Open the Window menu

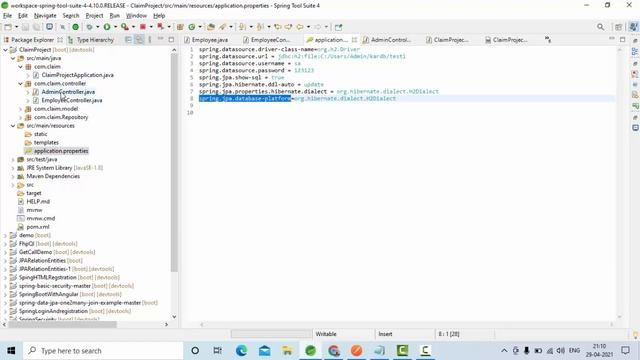pos(136,16)
